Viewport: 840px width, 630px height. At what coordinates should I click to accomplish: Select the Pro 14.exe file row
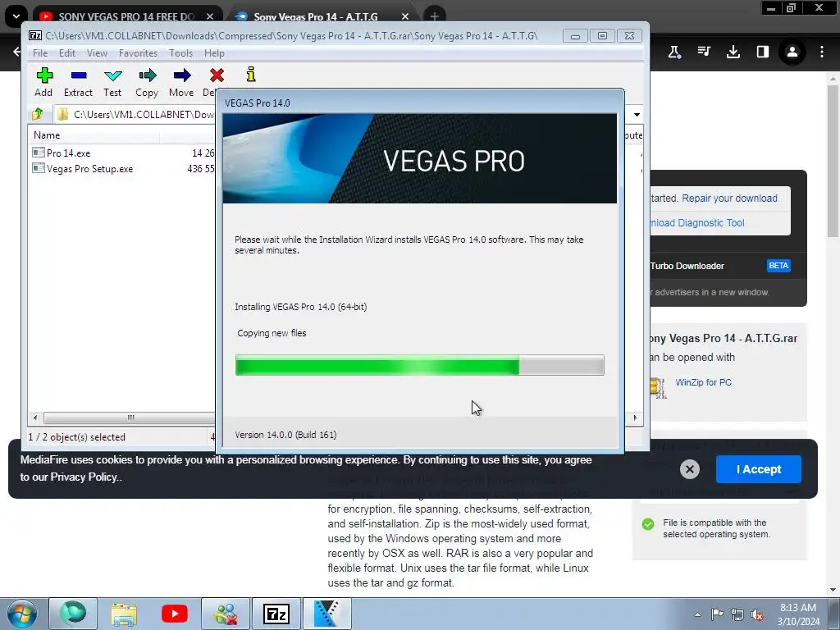(x=123, y=153)
